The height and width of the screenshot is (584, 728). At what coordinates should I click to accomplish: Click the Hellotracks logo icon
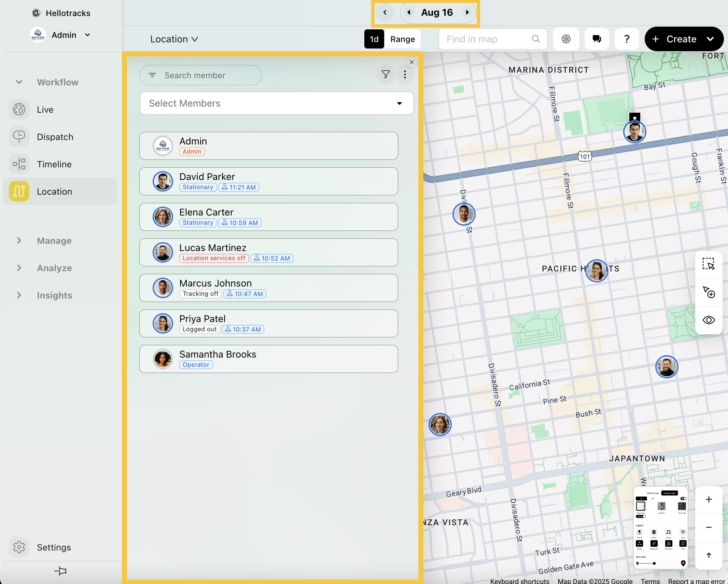36,13
